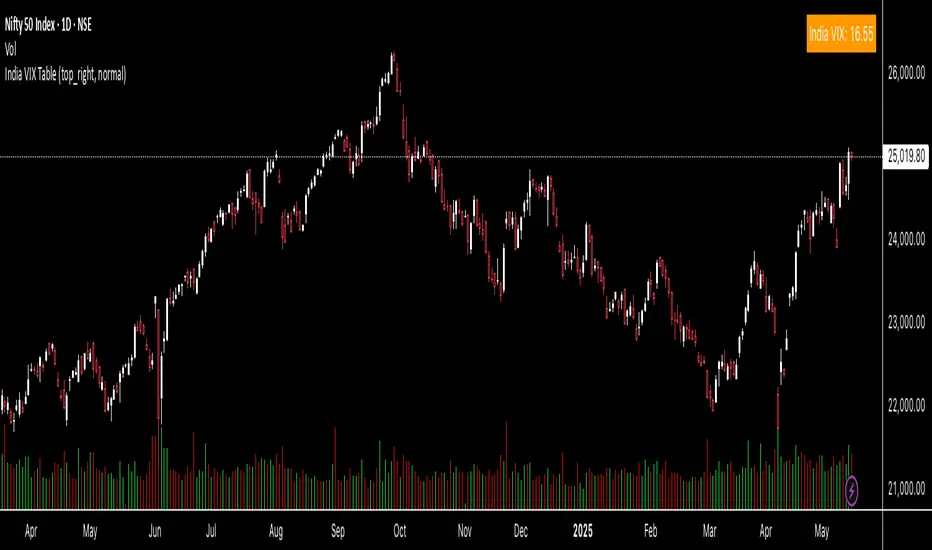Click the Apr label at the time axis start

[x=31, y=531]
